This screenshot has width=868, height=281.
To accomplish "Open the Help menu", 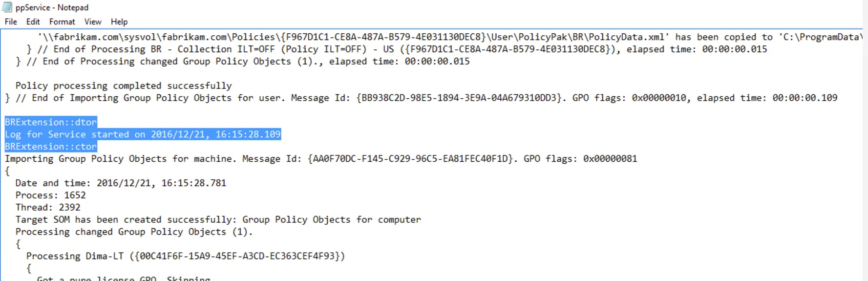I will click(119, 22).
